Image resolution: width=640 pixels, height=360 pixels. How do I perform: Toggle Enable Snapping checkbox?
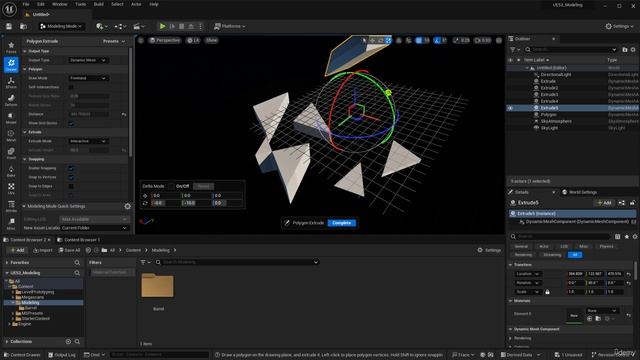[71, 168]
